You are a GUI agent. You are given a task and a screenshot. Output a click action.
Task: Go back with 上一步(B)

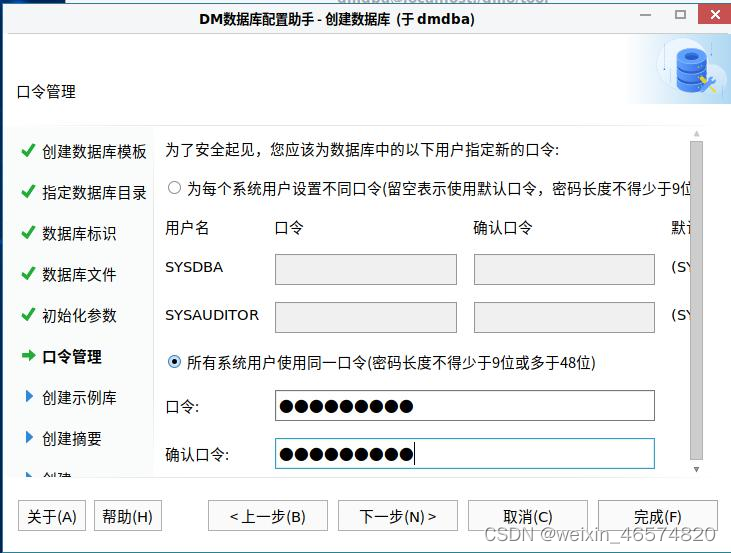pos(268,516)
